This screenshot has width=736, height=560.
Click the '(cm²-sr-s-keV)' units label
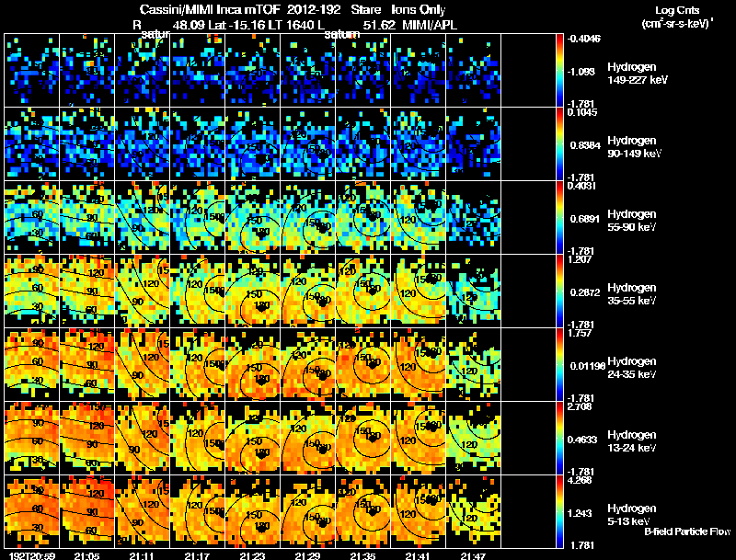point(677,23)
